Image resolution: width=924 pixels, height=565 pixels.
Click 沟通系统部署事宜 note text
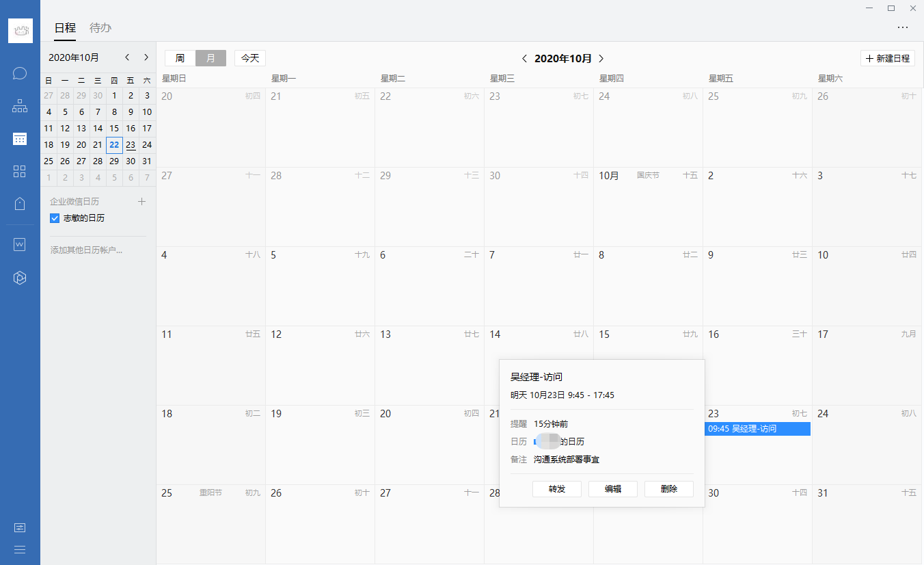point(567,460)
